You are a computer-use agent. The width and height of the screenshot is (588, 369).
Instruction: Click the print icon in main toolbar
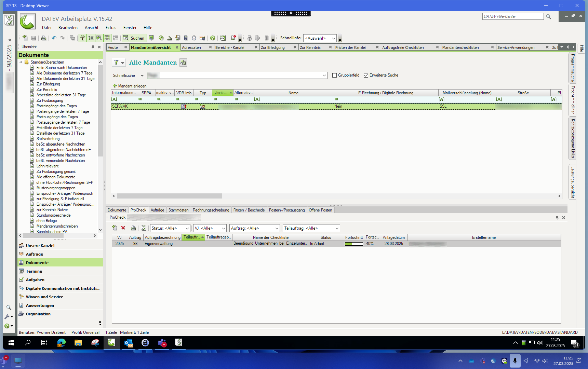(x=43, y=38)
